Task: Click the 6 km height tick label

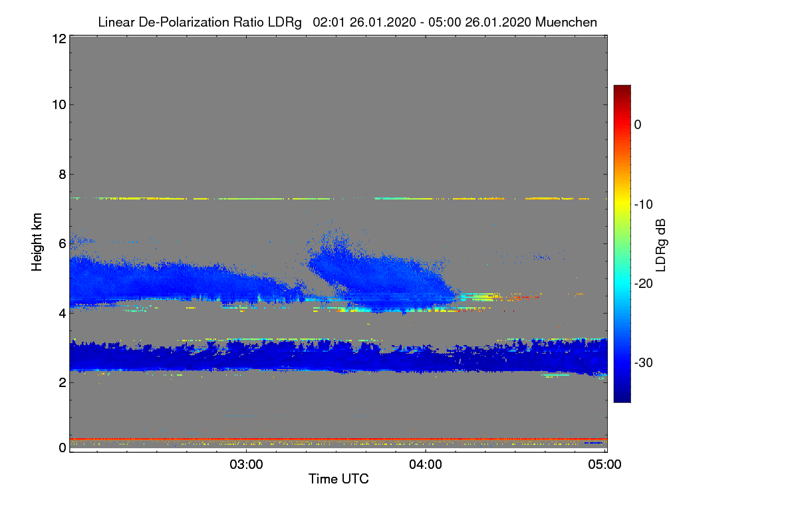Action: click(61, 243)
